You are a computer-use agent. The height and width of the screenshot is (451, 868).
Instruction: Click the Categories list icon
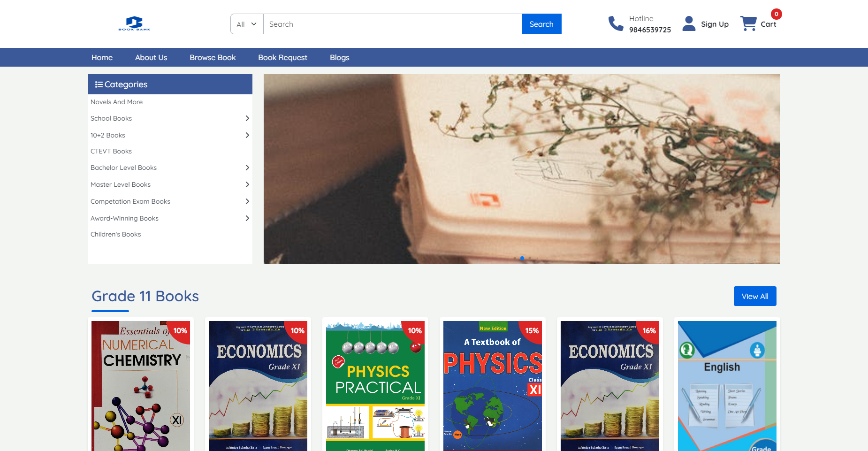click(99, 84)
